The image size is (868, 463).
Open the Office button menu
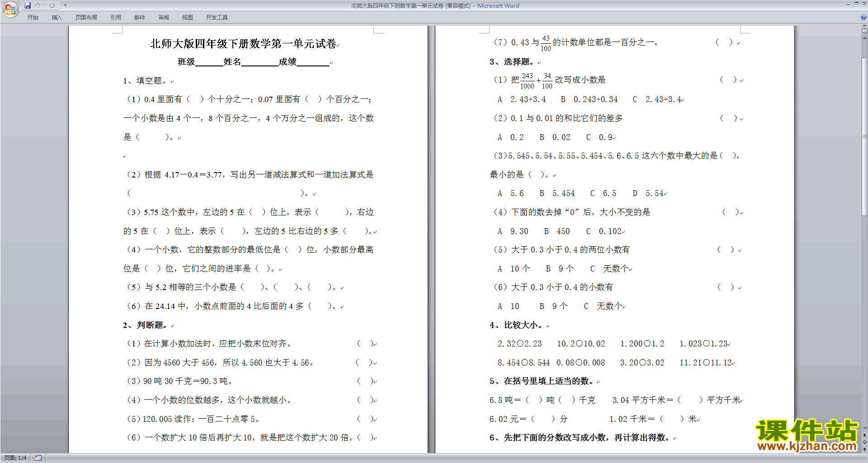pyautogui.click(x=10, y=9)
